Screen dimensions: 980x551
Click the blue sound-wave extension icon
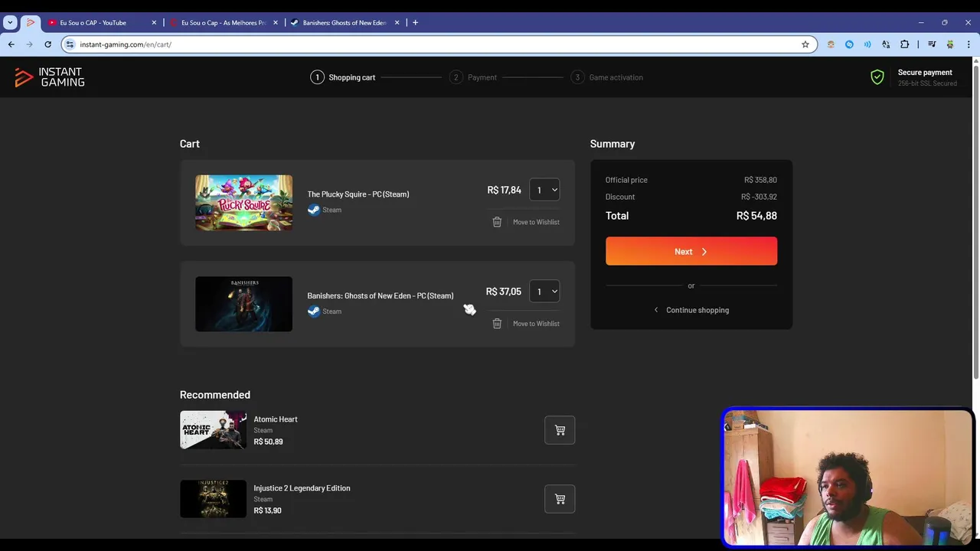pyautogui.click(x=867, y=44)
